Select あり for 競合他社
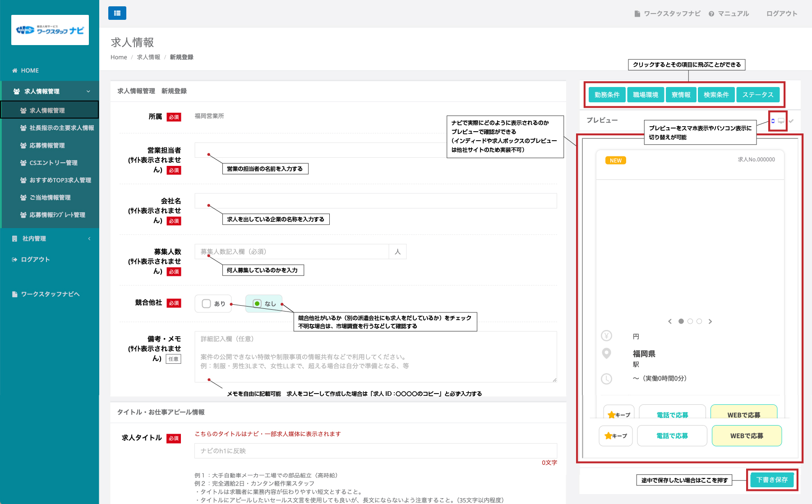This screenshot has height=504, width=812. tap(207, 304)
